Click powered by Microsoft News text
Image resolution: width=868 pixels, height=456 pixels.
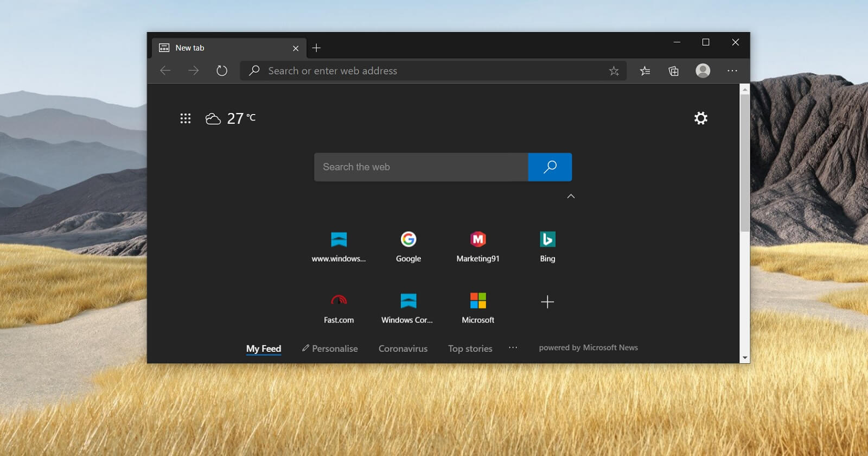pos(589,347)
